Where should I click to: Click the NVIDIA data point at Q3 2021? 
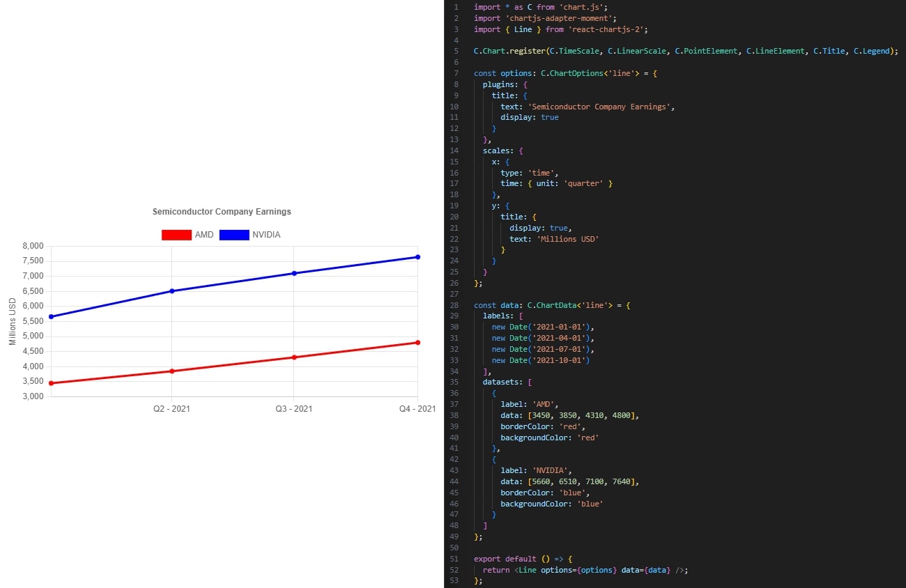pos(294,273)
